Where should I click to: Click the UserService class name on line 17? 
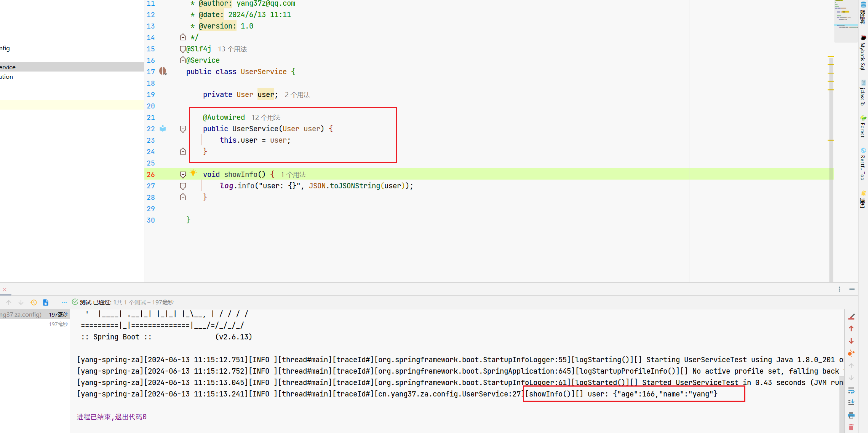[x=264, y=72]
